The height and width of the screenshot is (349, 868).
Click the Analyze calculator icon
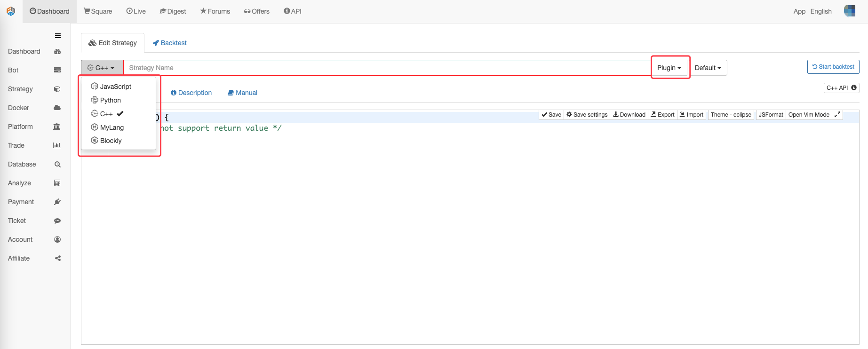point(57,183)
